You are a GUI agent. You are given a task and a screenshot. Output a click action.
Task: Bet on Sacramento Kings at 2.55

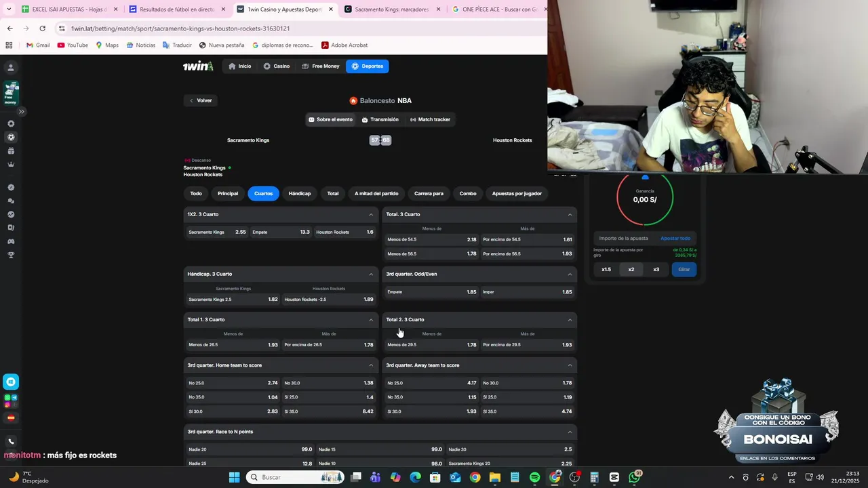point(217,232)
